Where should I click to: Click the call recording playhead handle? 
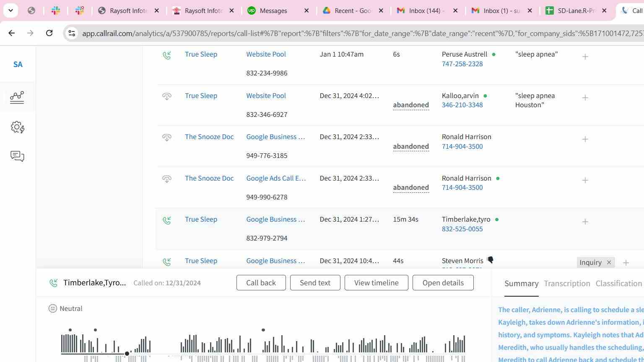coord(127,354)
